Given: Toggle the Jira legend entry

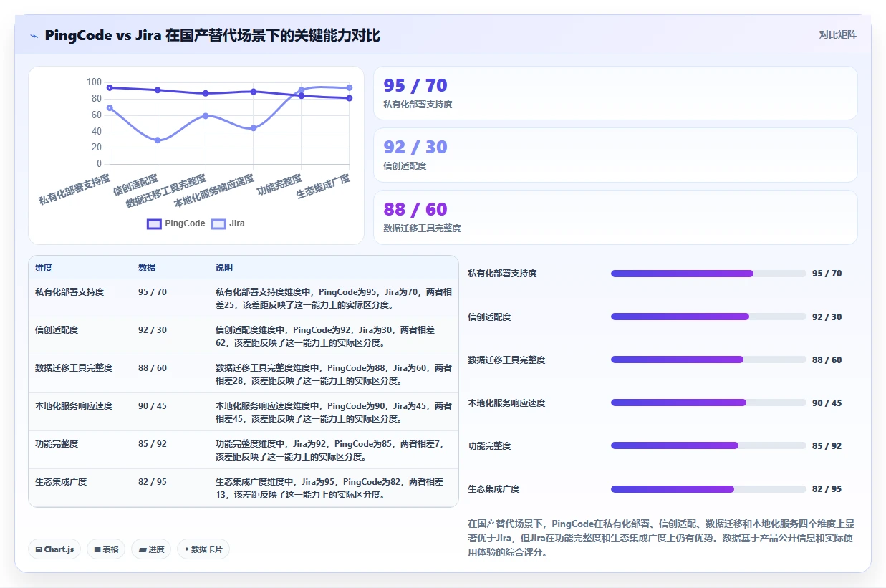Looking at the screenshot, I should point(228,223).
